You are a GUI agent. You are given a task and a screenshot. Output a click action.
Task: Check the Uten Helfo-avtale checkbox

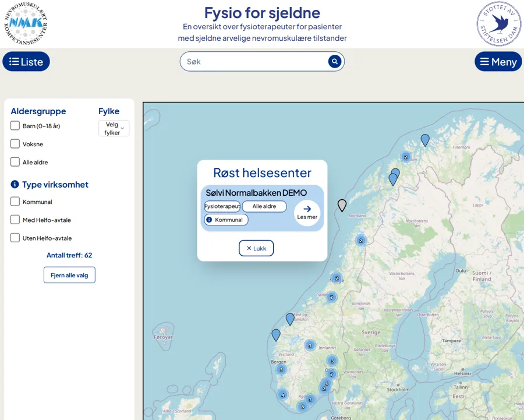tap(15, 238)
